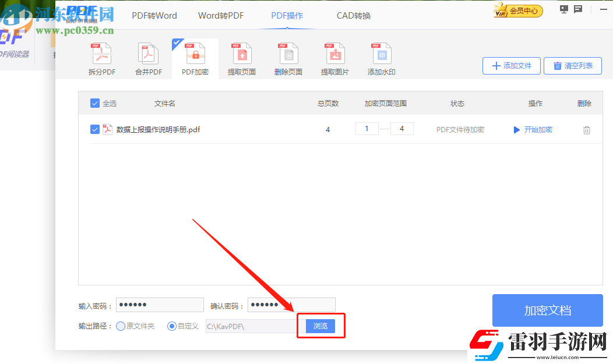Screen dimensions: 613x364
Task: Switch to the PDF转Word tab
Action: click(x=154, y=16)
